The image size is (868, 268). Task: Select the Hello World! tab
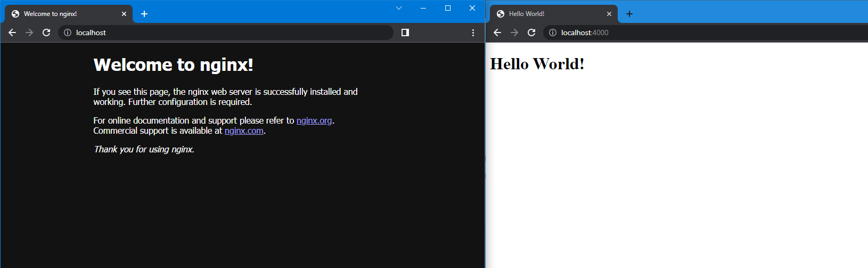click(554, 14)
